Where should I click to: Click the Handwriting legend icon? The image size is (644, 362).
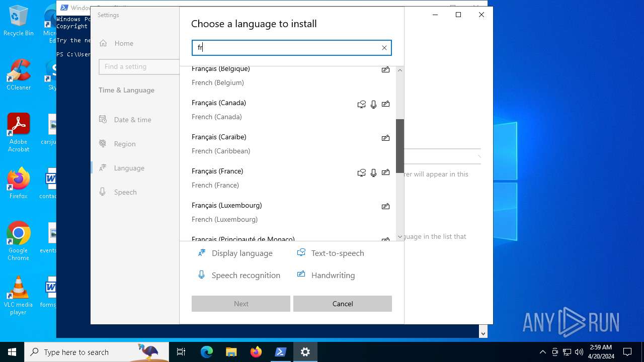[301, 275]
